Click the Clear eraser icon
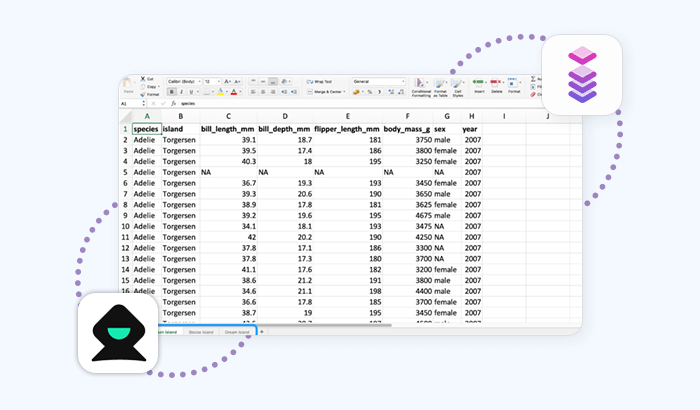Viewport: 700px width, 410px height. [533, 95]
